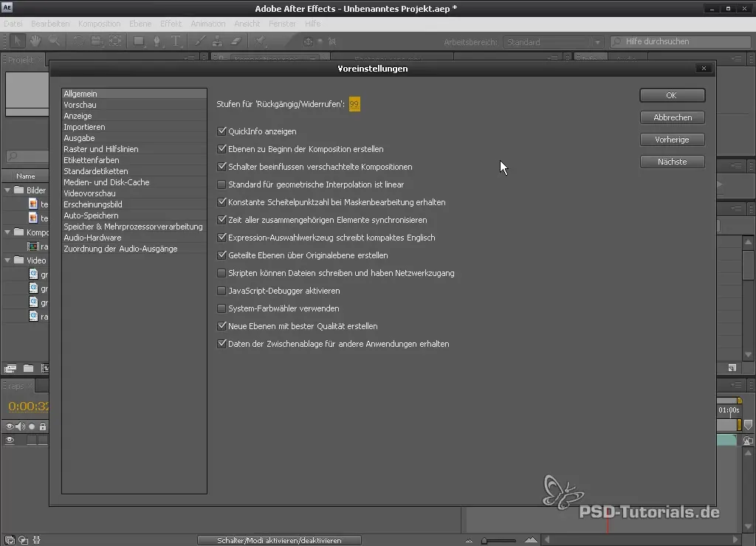Enable 'Standard für geometrische Interpolation ist linear'

(x=221, y=184)
